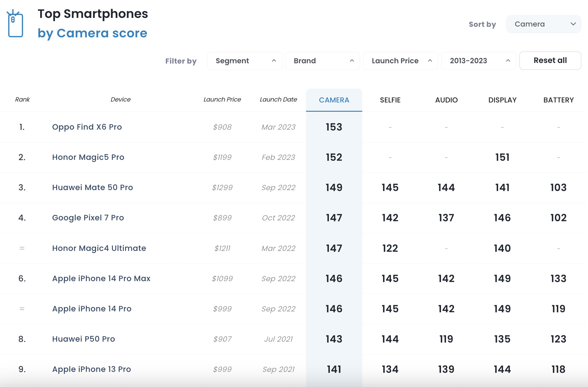Open the Launch Price filter
Screen dimensions: 588x387
(401, 61)
